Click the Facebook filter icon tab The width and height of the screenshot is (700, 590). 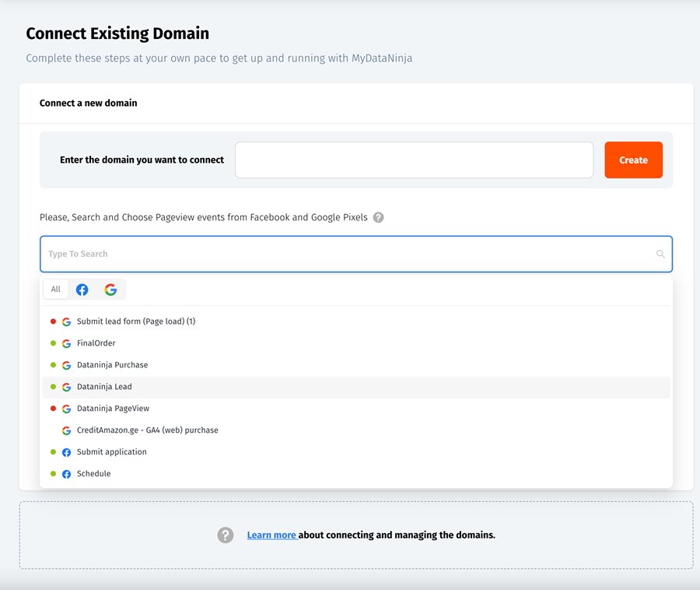click(82, 290)
